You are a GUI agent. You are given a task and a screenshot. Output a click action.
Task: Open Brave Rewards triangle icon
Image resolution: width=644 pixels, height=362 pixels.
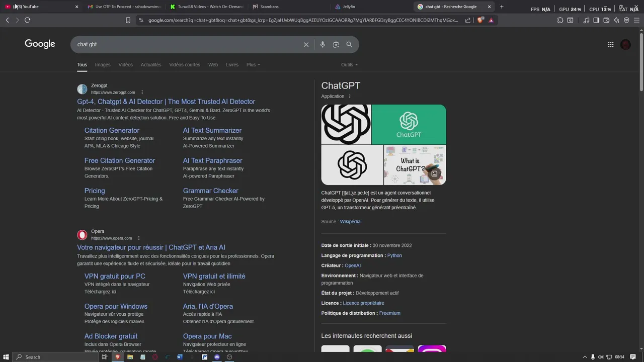491,20
